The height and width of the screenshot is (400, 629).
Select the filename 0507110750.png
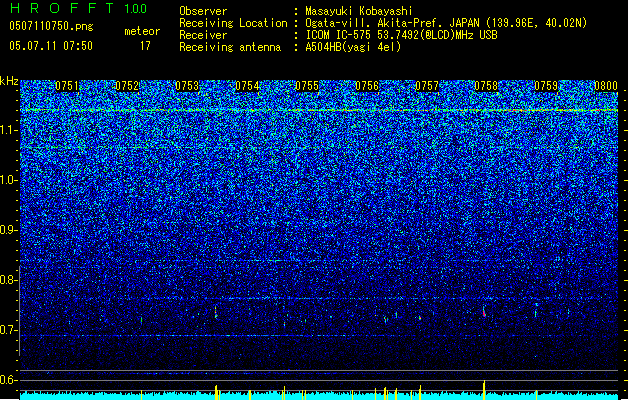coord(51,27)
